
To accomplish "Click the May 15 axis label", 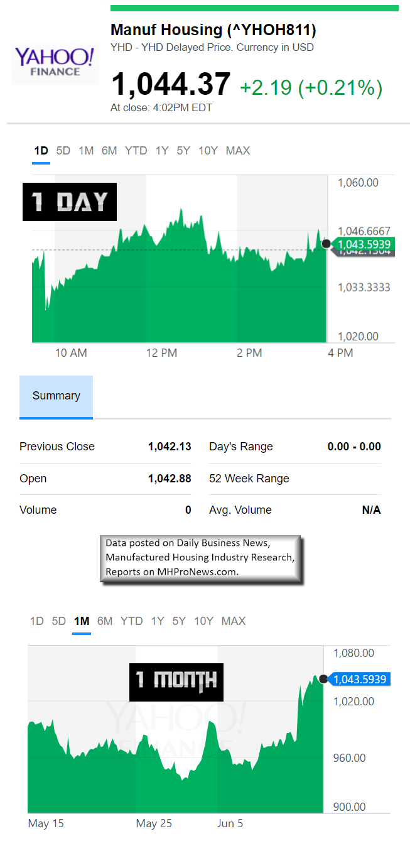I will click(x=46, y=823).
